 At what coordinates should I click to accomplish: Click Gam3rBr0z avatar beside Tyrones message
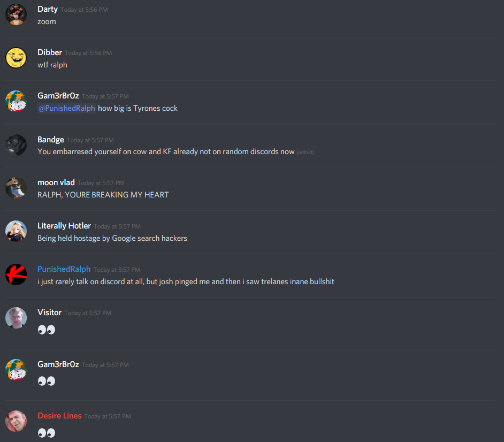[x=16, y=101]
